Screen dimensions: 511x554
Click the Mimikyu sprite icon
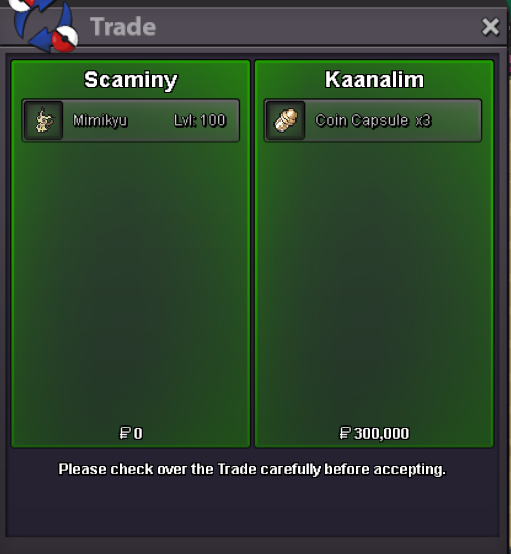(x=43, y=120)
